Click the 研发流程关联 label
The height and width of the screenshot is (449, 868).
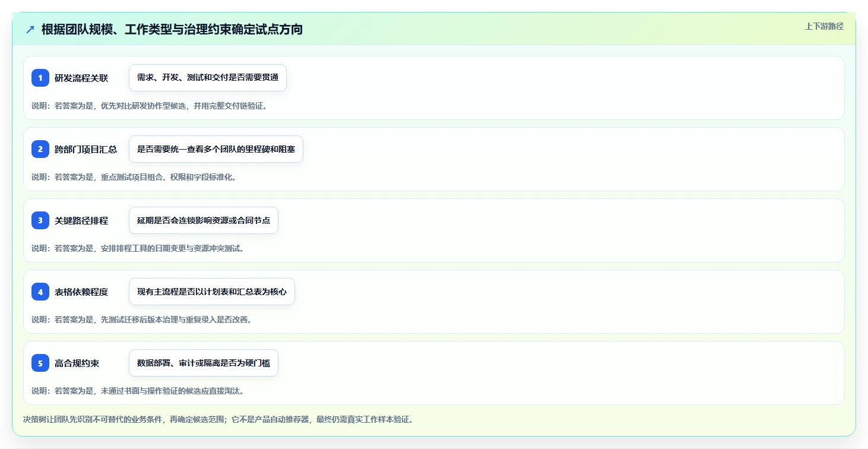point(81,78)
